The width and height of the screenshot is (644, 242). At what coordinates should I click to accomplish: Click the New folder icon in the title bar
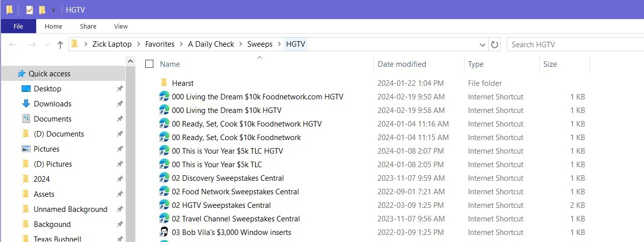pyautogui.click(x=42, y=10)
